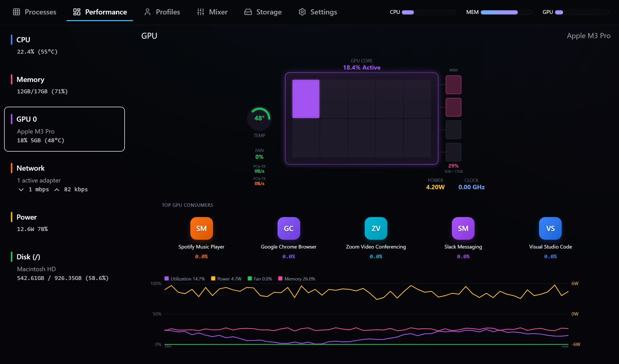Select the GPU 0 sidebar card

64,129
